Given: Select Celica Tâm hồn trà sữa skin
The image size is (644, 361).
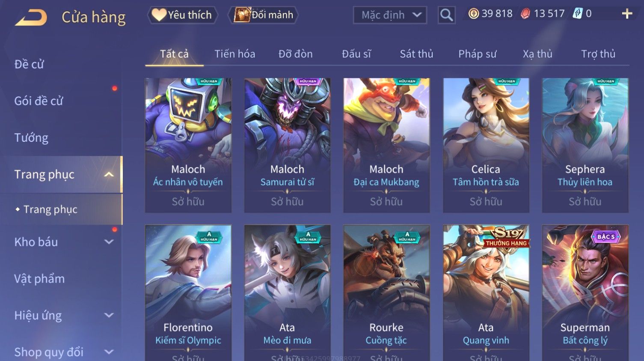Looking at the screenshot, I should (486, 145).
